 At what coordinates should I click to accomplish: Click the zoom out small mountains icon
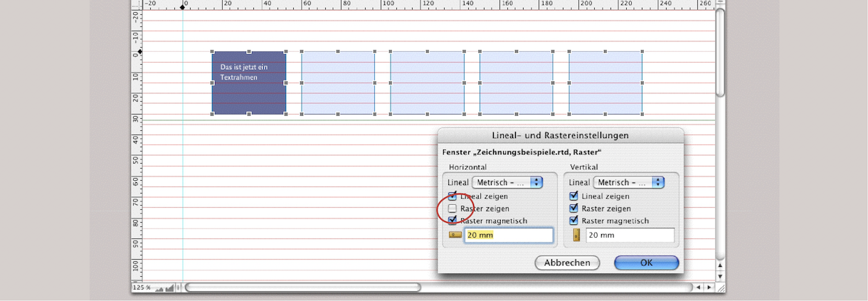(159, 288)
